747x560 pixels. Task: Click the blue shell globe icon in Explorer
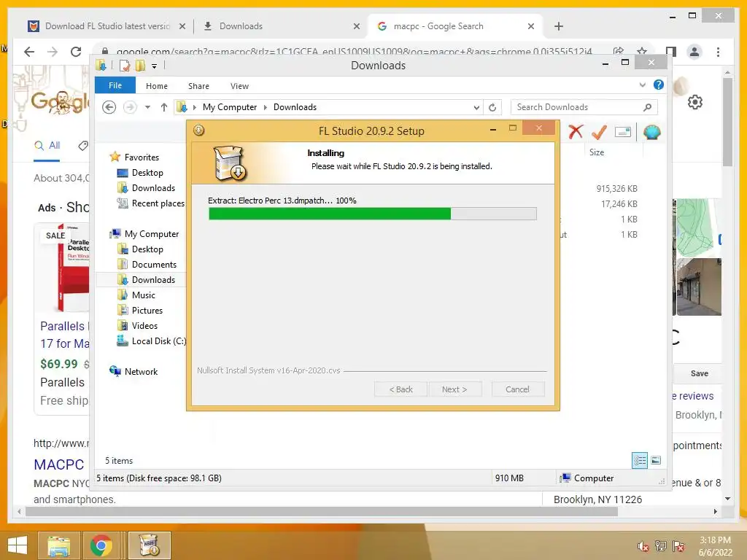(651, 132)
